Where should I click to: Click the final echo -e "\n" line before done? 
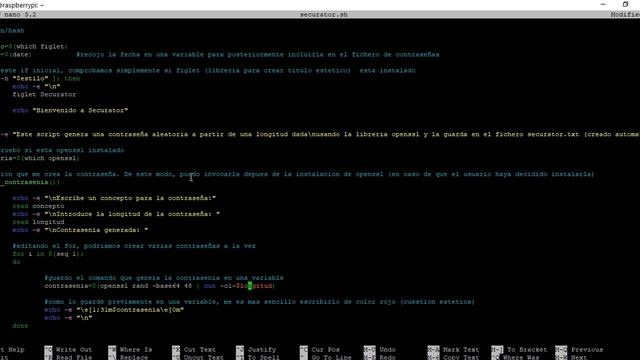pyautogui.click(x=68, y=318)
